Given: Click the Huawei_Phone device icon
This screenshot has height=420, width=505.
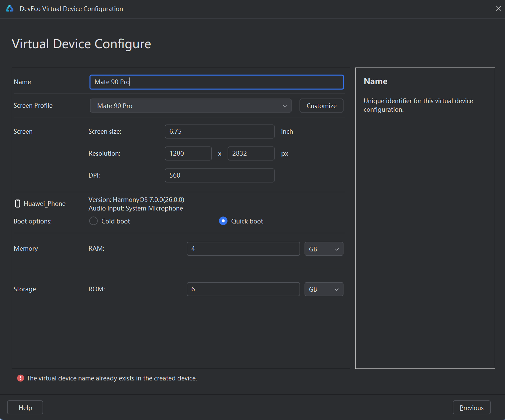Looking at the screenshot, I should (18, 204).
